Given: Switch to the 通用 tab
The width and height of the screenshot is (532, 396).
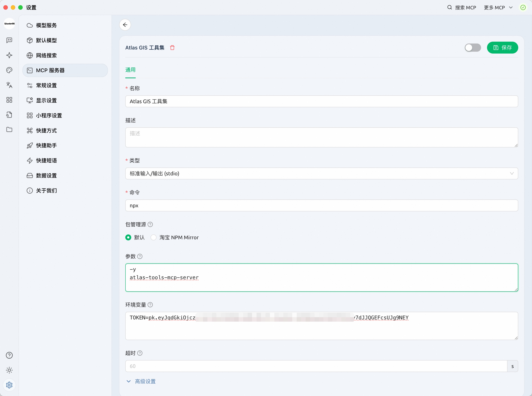Looking at the screenshot, I should (x=130, y=70).
